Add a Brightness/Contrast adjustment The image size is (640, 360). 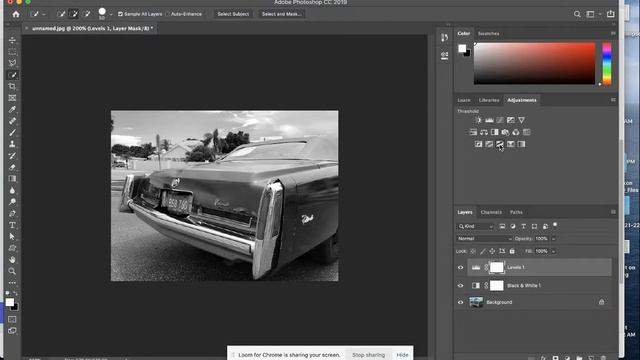[478, 120]
